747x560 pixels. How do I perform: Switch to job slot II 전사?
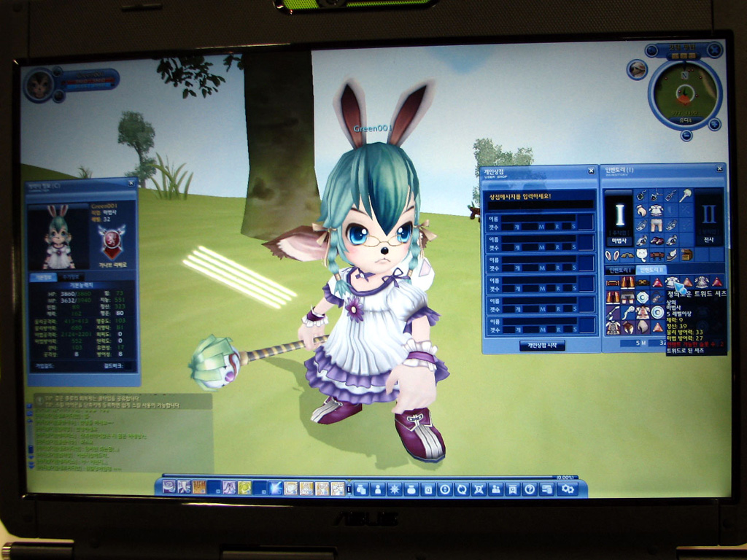click(709, 218)
